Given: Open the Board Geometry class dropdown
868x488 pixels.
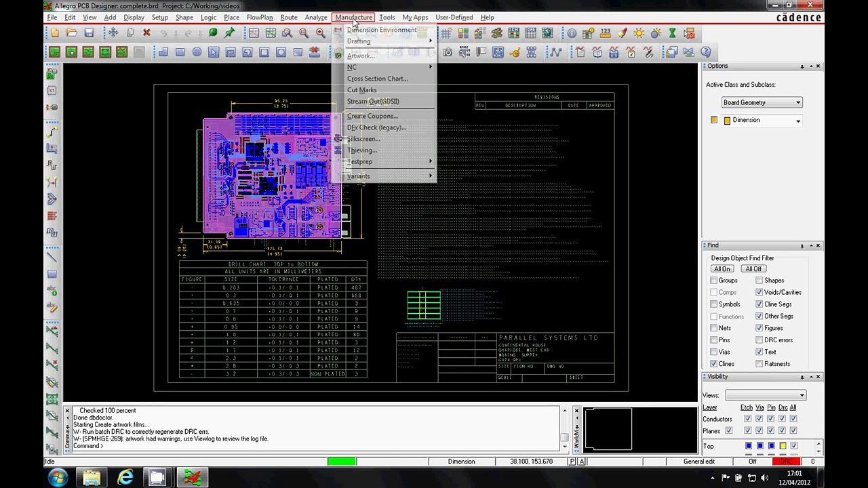Looking at the screenshot, I should 762,103.
